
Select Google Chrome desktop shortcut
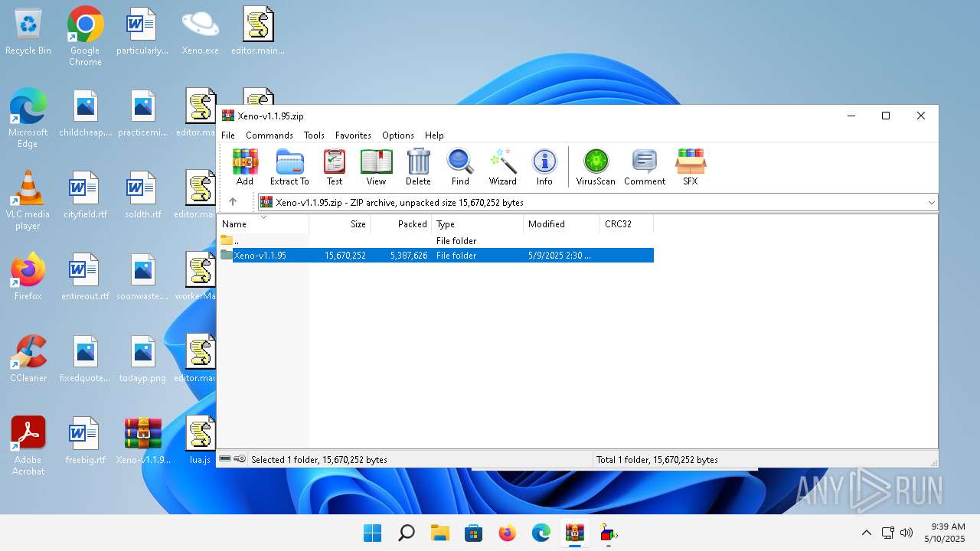[x=85, y=37]
